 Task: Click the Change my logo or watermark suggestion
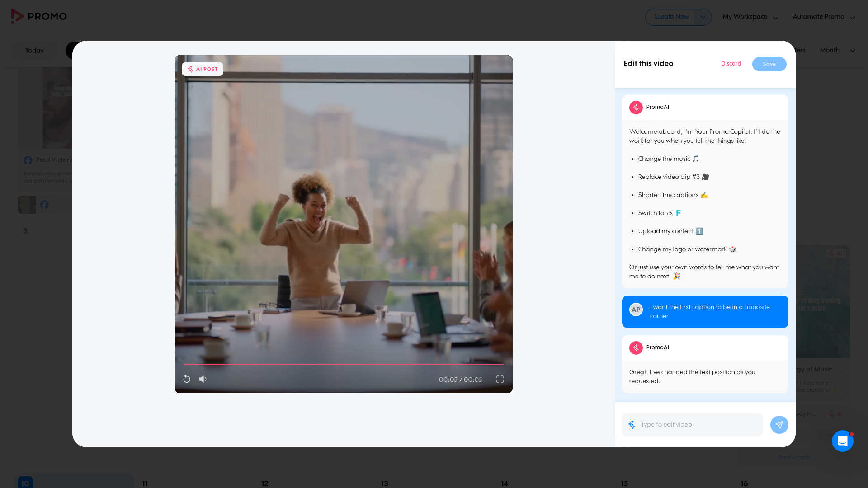coord(687,249)
